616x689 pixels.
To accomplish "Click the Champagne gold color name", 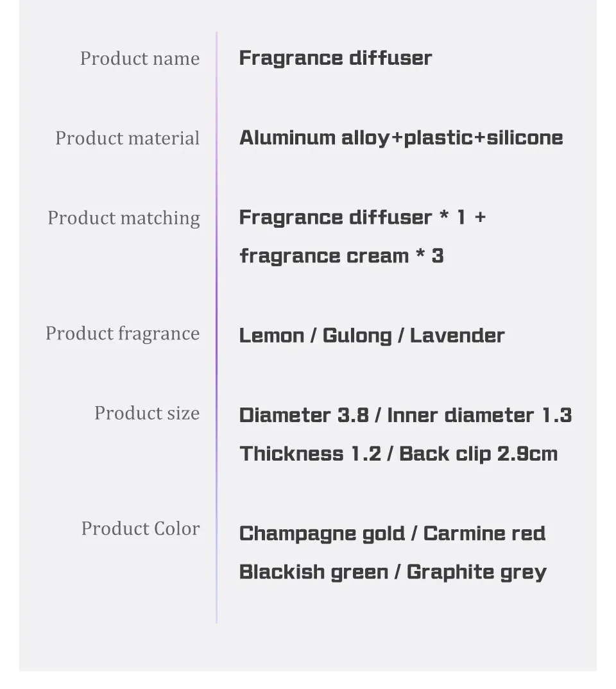I will click(x=322, y=534).
